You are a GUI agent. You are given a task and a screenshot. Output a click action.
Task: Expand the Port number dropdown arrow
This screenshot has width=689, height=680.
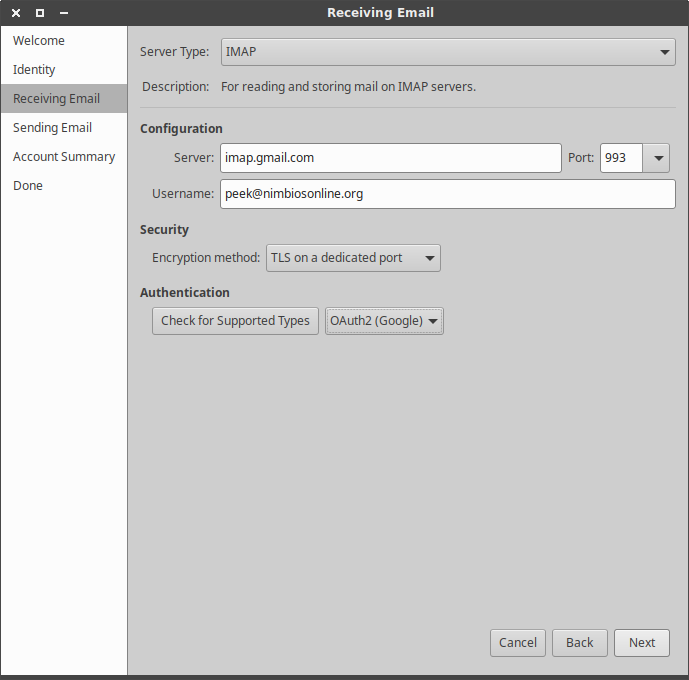(x=658, y=158)
